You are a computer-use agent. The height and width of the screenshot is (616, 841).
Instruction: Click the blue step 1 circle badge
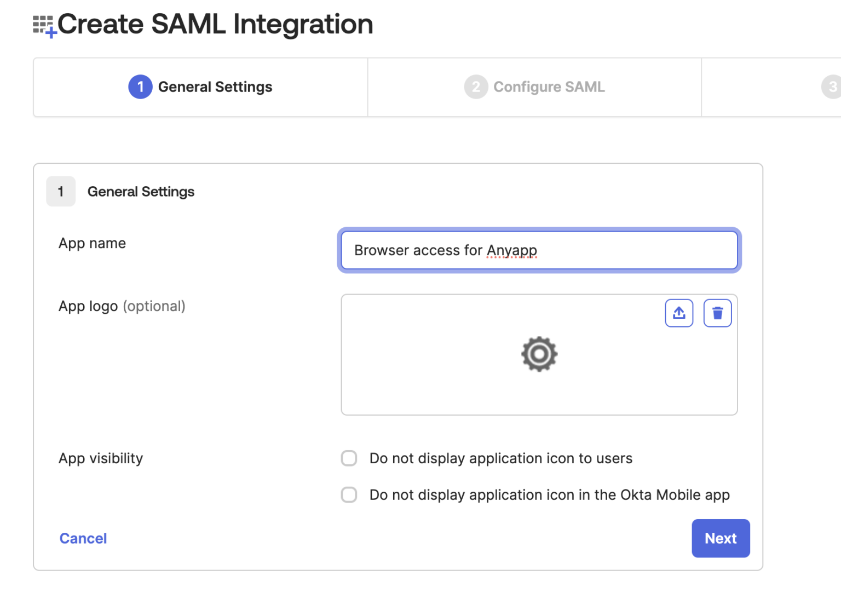pyautogui.click(x=140, y=87)
